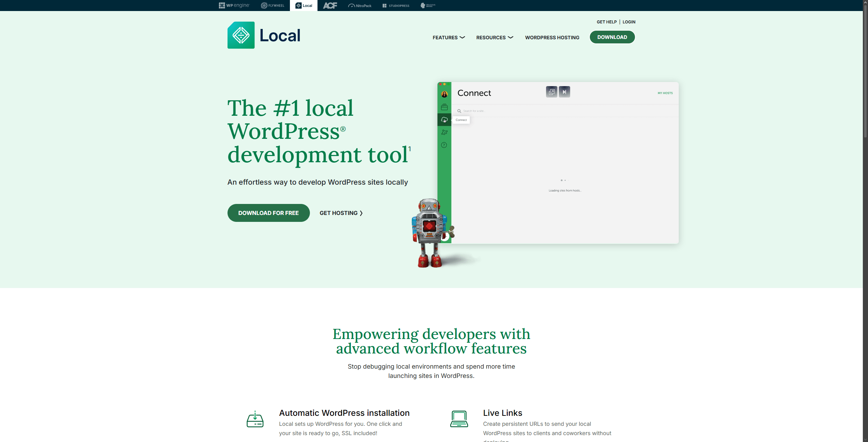Click the 'Connect' panel title
The height and width of the screenshot is (442, 868).
pyautogui.click(x=474, y=93)
